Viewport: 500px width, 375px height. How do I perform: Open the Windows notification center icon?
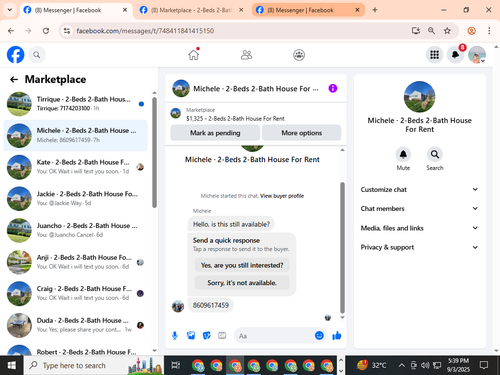click(x=484, y=366)
